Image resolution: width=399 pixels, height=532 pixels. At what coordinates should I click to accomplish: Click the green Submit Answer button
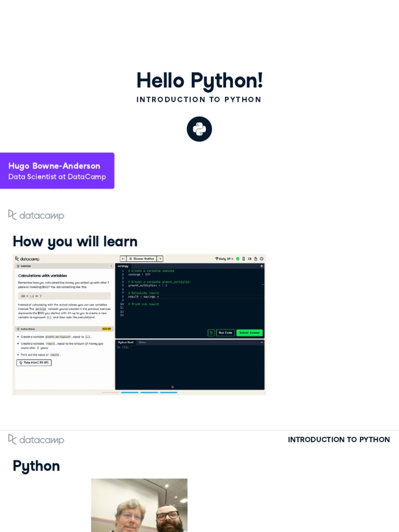tap(249, 333)
